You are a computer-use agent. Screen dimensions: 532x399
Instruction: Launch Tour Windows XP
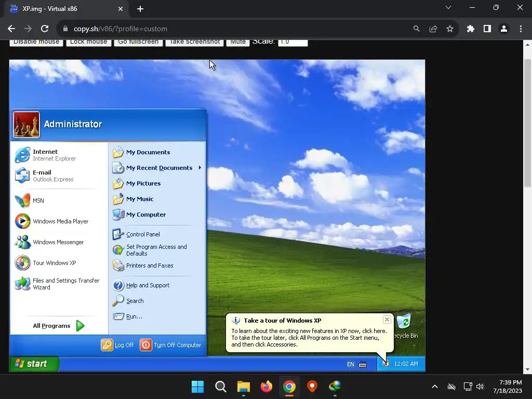[x=46, y=263]
